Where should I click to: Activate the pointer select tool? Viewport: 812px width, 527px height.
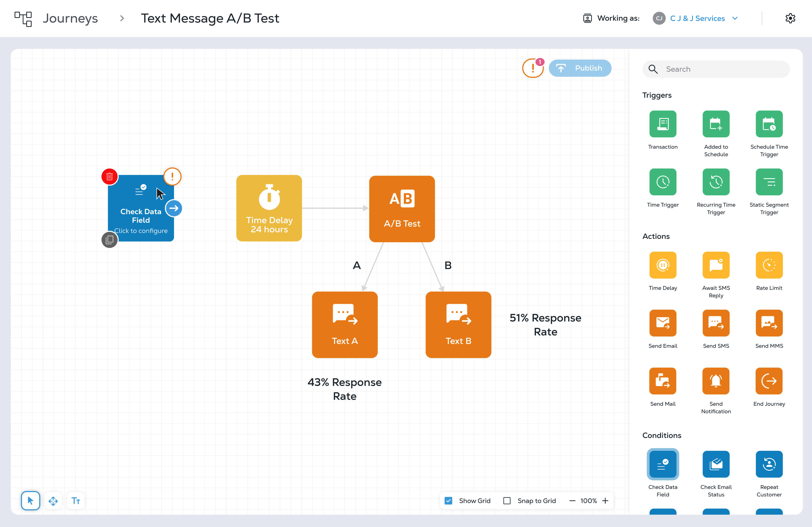click(x=31, y=501)
